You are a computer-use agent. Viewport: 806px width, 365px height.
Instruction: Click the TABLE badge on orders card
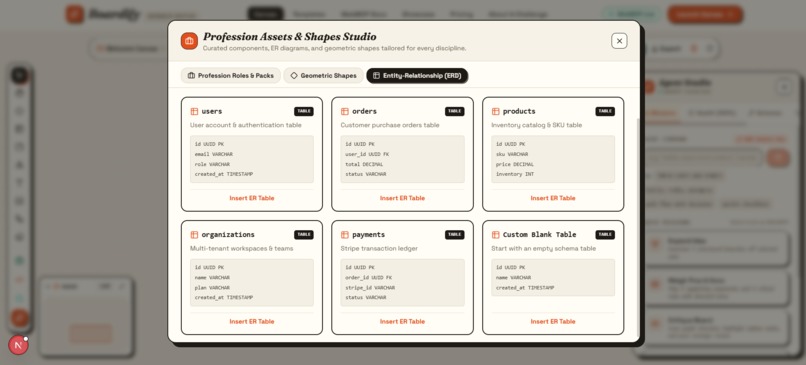tap(454, 111)
